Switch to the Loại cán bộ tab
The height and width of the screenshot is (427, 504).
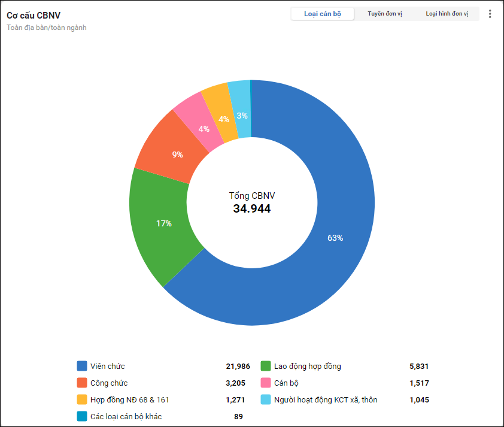(323, 14)
